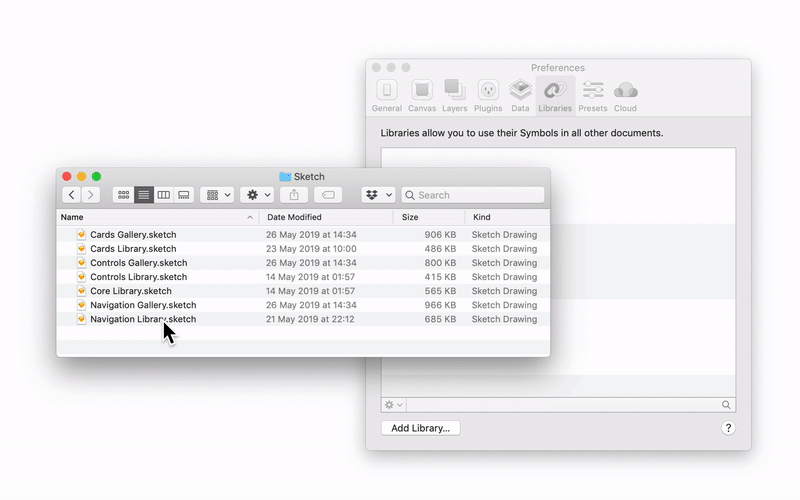Click the 906 KB size value
Screen dimensions: 800x500
(x=440, y=235)
